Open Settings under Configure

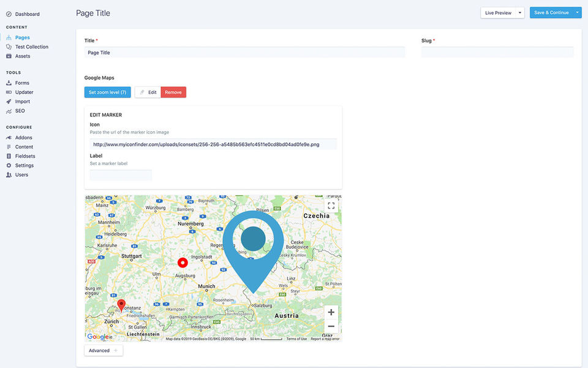[24, 166]
